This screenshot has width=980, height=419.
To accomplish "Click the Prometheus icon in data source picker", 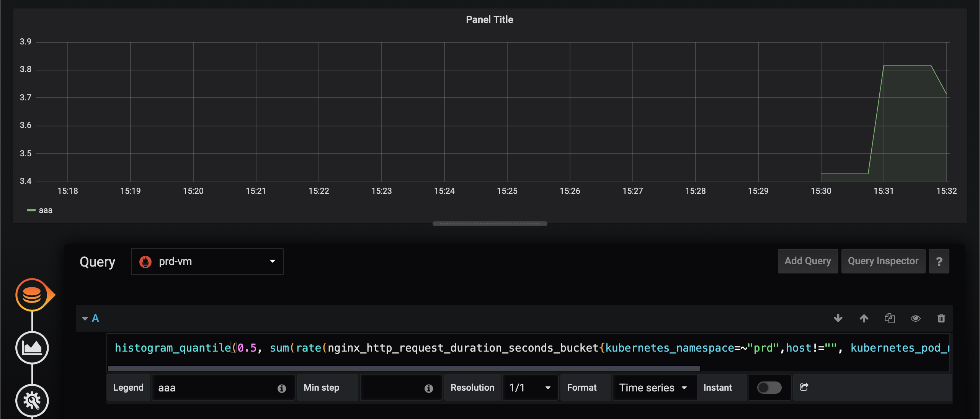I will 145,262.
